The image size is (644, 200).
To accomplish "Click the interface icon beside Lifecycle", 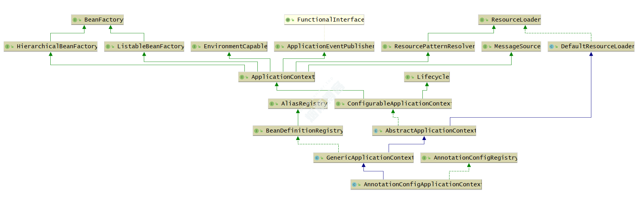I will [x=408, y=77].
